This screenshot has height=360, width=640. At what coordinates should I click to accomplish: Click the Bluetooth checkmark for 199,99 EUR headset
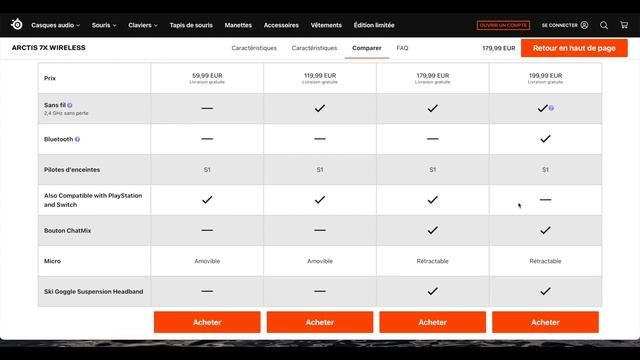545,139
